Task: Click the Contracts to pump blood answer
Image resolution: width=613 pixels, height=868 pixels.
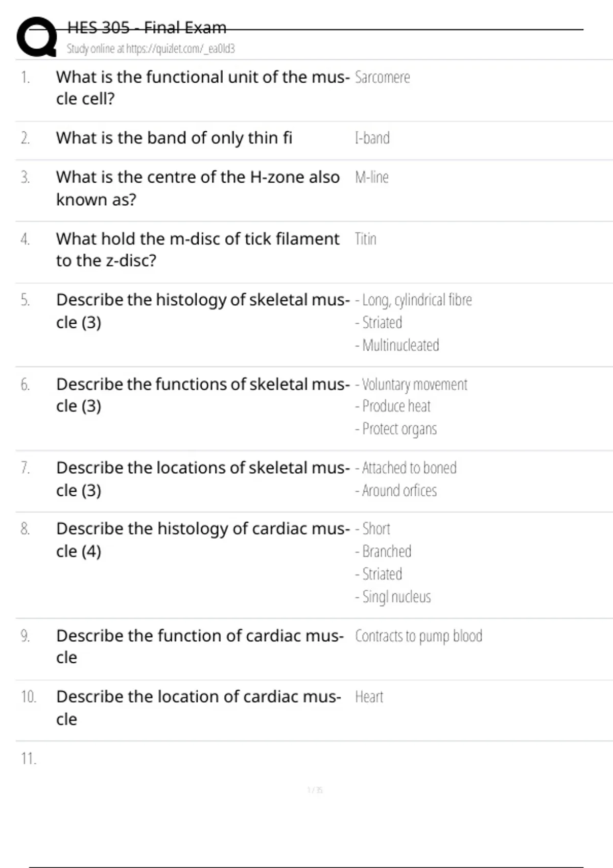Action: click(418, 636)
